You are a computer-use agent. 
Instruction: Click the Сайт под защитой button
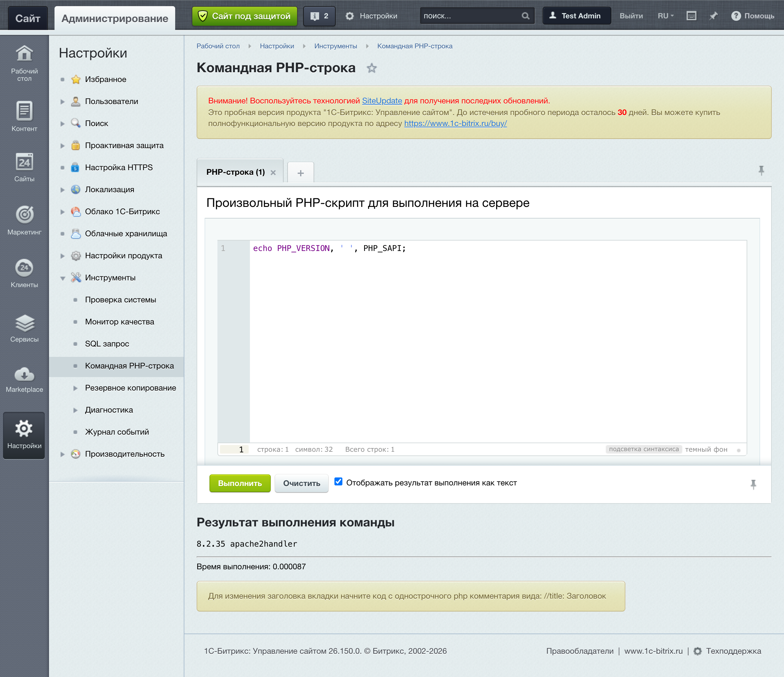[244, 16]
